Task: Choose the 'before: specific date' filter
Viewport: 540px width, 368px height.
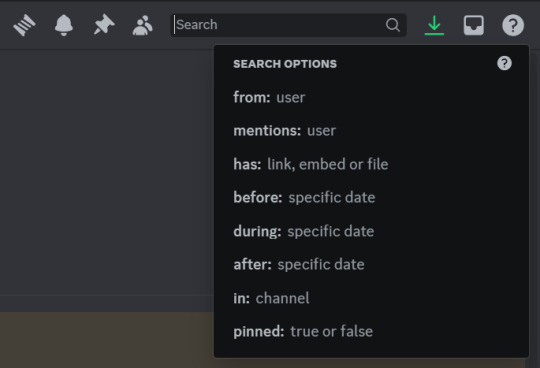Action: point(371,198)
